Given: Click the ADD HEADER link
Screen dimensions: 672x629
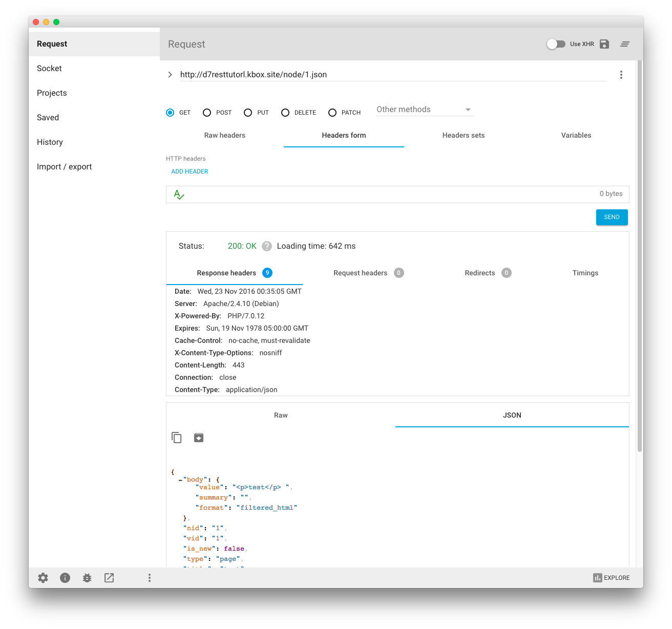Looking at the screenshot, I should 190,172.
